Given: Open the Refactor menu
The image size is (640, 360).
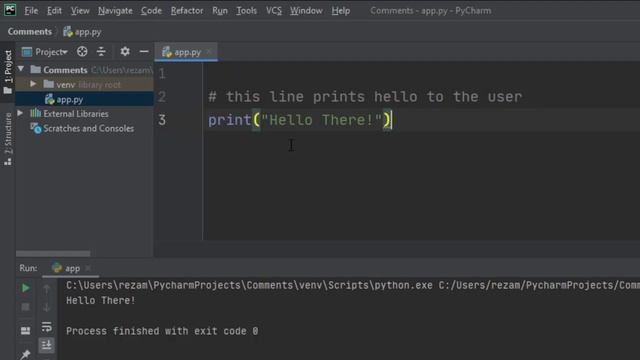Looking at the screenshot, I should pos(187,11).
